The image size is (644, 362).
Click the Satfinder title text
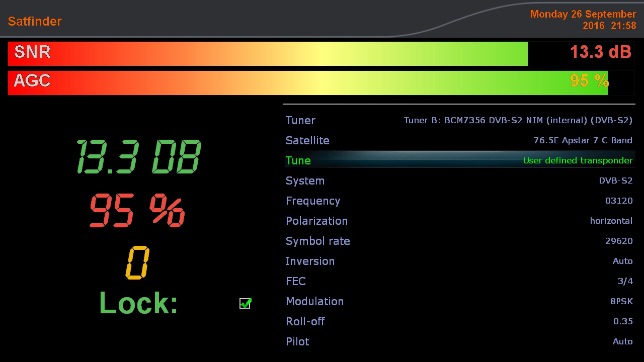coord(35,22)
